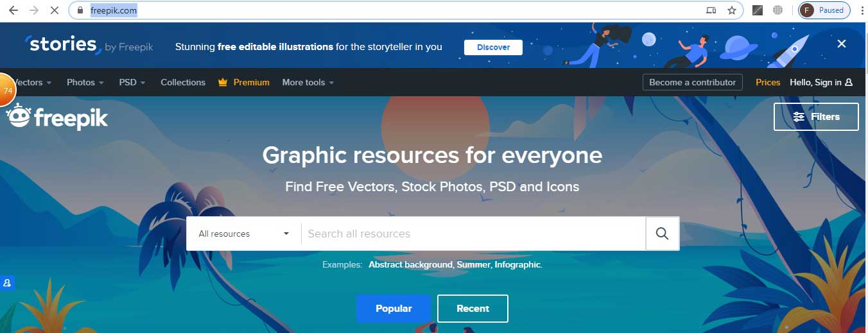Viewport: 868px width, 333px height.
Task: Open the Paused profile button
Action: (x=824, y=10)
